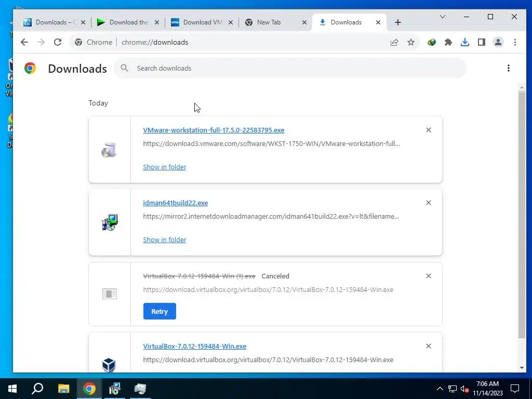Open Chrome downloads toolbar icon

tap(465, 42)
